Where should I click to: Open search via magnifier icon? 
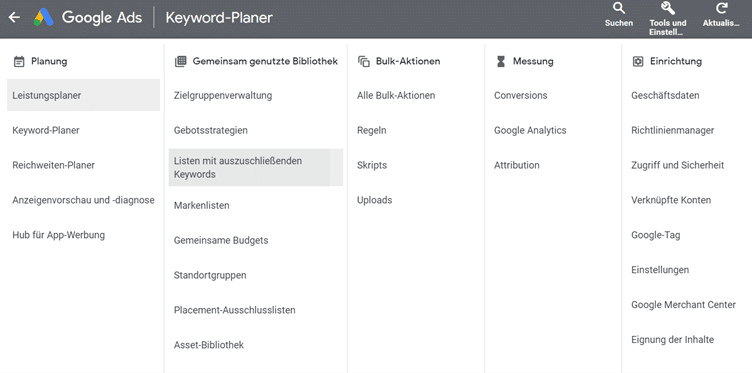click(x=619, y=8)
